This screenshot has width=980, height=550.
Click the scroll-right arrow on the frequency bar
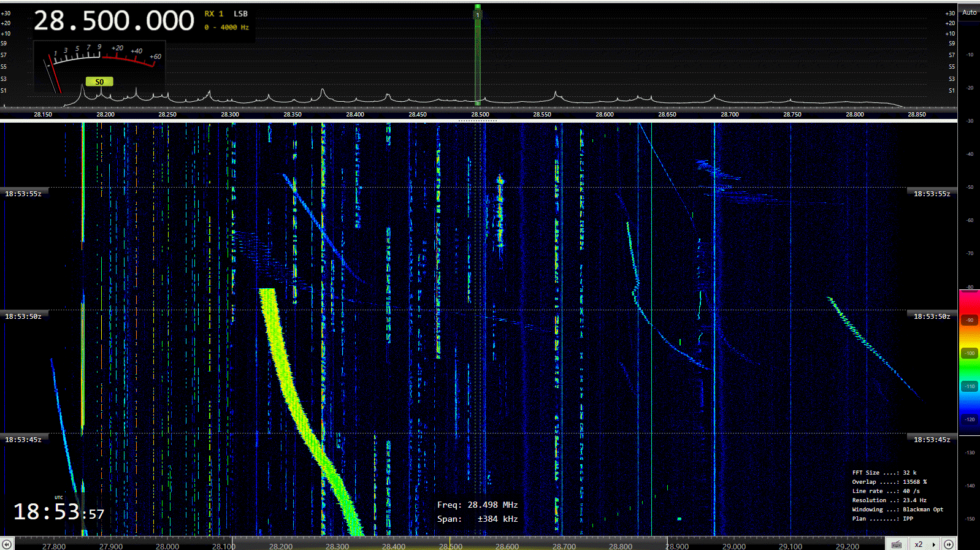pos(949,544)
